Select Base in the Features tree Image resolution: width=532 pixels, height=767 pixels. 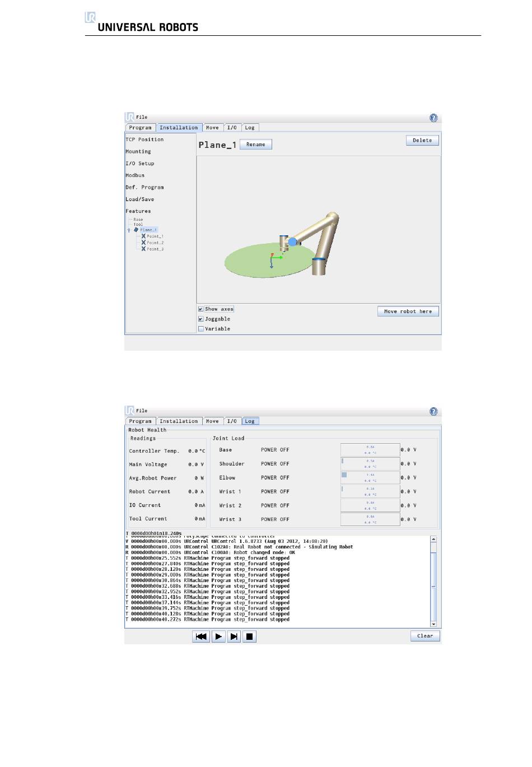138,220
